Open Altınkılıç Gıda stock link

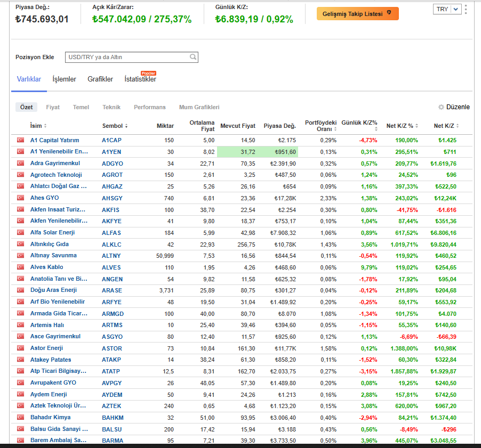click(x=50, y=244)
